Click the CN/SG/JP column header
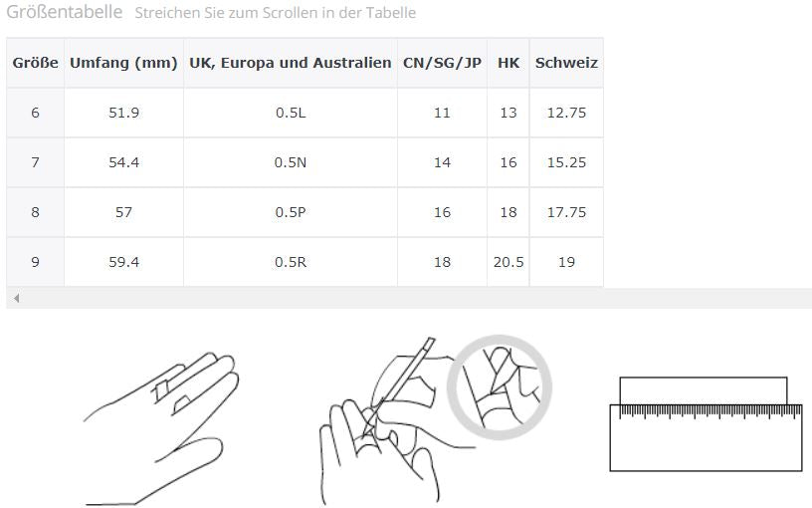Screen dimensions: 812x508 [442, 63]
